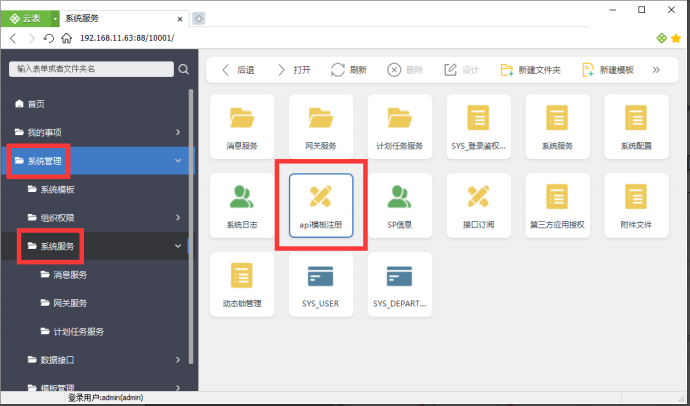
Task: Select the 接口订阅 tile
Action: [x=478, y=205]
